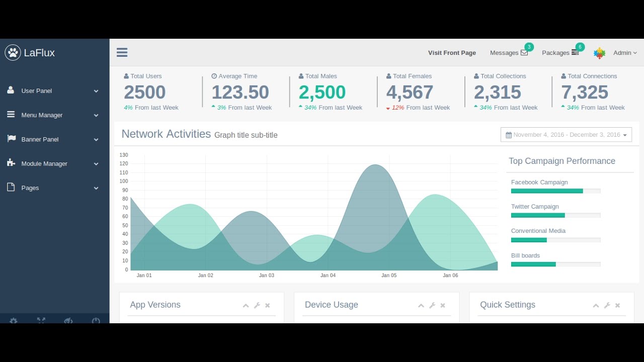Click the wrench icon on App Versions panel
This screenshot has width=644, height=362.
[x=257, y=305]
